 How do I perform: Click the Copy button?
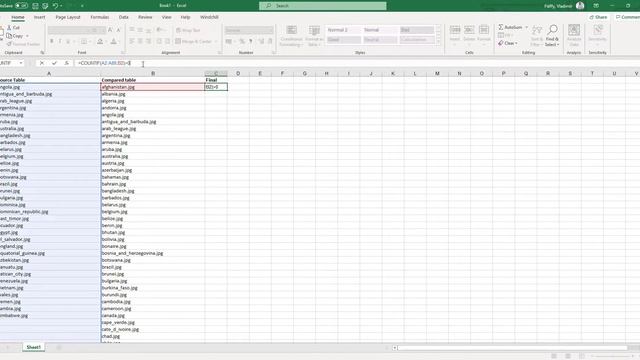pos(15,36)
